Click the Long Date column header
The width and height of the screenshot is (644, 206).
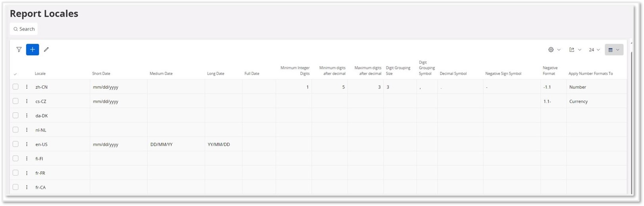[215, 73]
